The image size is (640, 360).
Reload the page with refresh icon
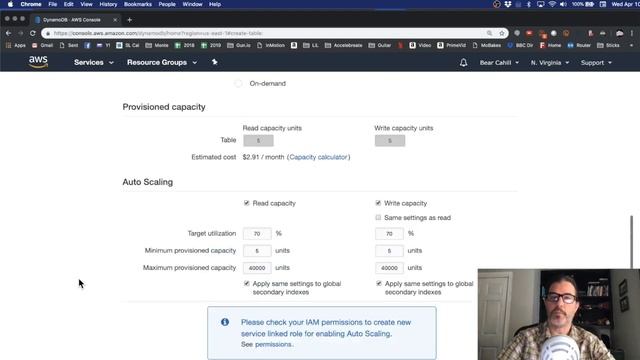tap(33, 33)
